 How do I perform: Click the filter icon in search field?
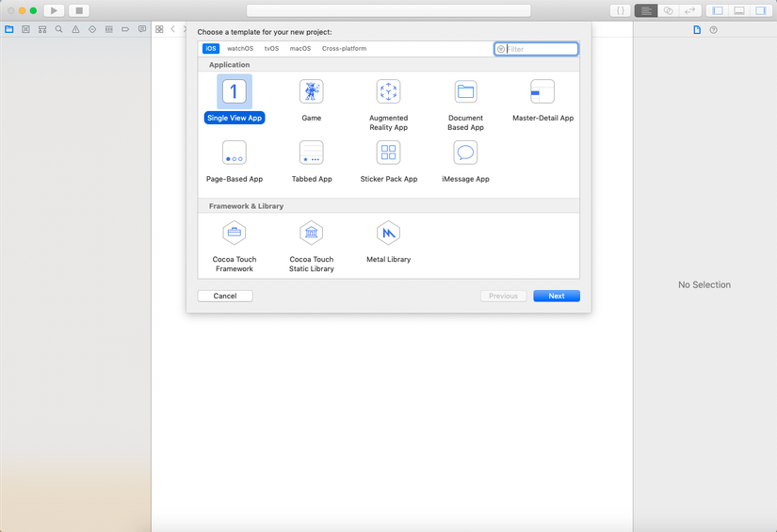pyautogui.click(x=501, y=49)
